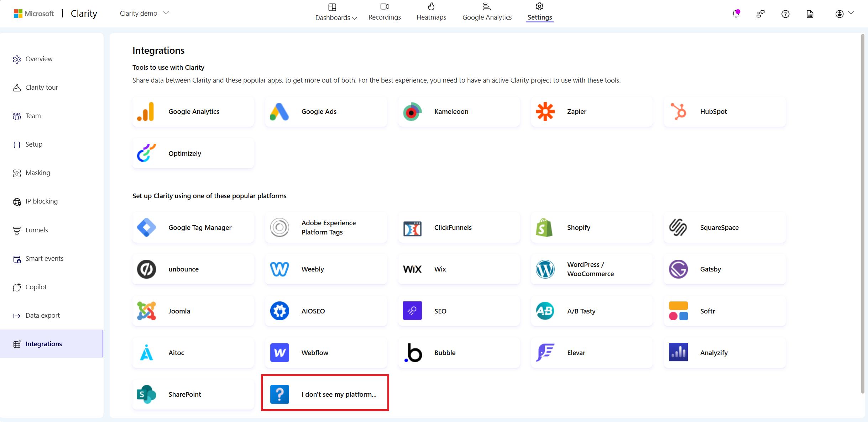Select the WordPress / WooCommerce platform card

pos(591,269)
